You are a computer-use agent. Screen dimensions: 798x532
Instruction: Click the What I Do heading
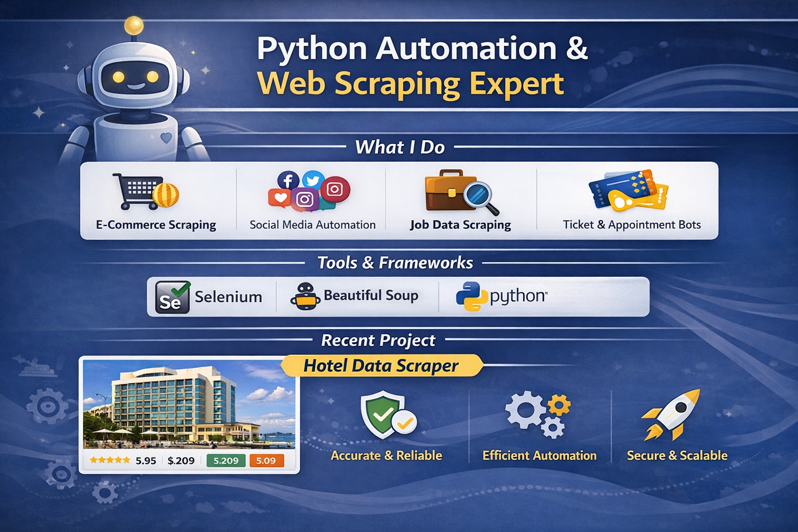point(400,148)
